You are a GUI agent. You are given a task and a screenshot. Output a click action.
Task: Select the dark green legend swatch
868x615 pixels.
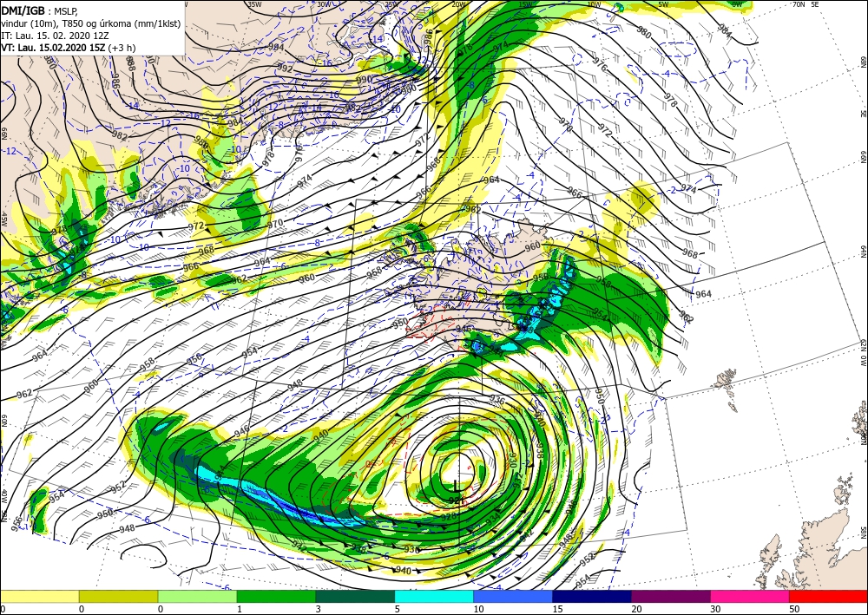coord(355,596)
